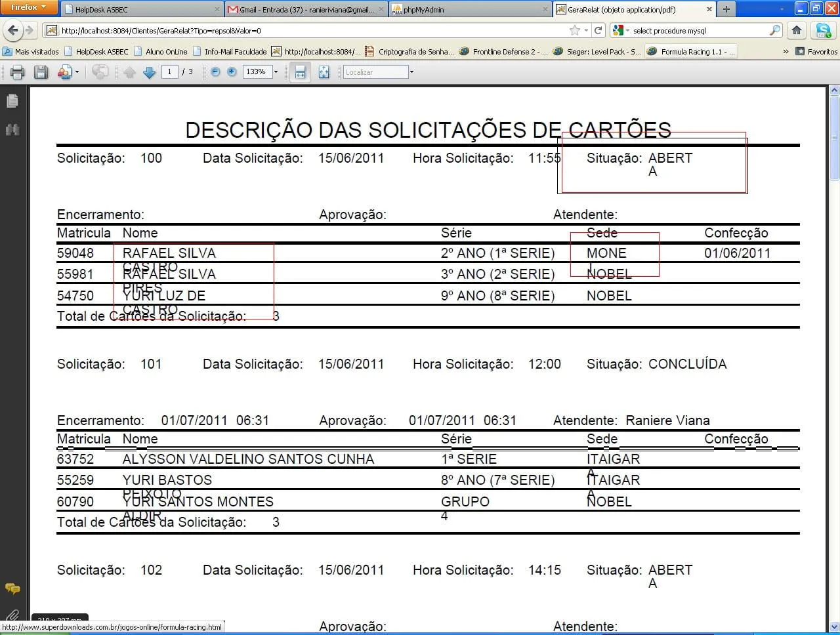The height and width of the screenshot is (635, 840).
Task: Open the HelpDesk ASBEC bookmark
Action: pos(96,52)
